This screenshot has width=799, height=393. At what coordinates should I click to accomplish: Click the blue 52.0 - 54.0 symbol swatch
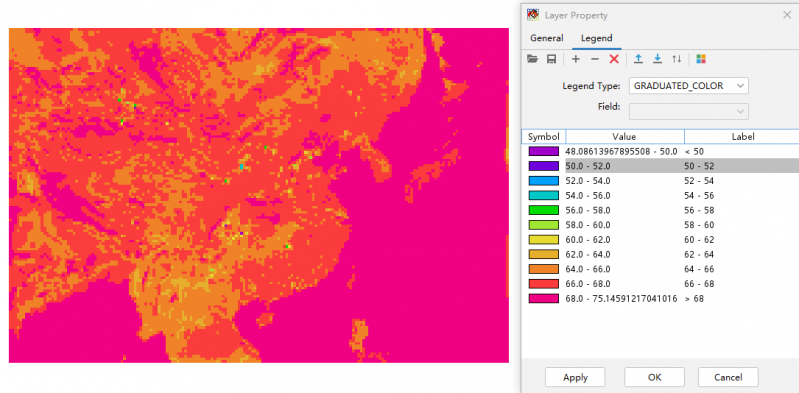(543, 181)
